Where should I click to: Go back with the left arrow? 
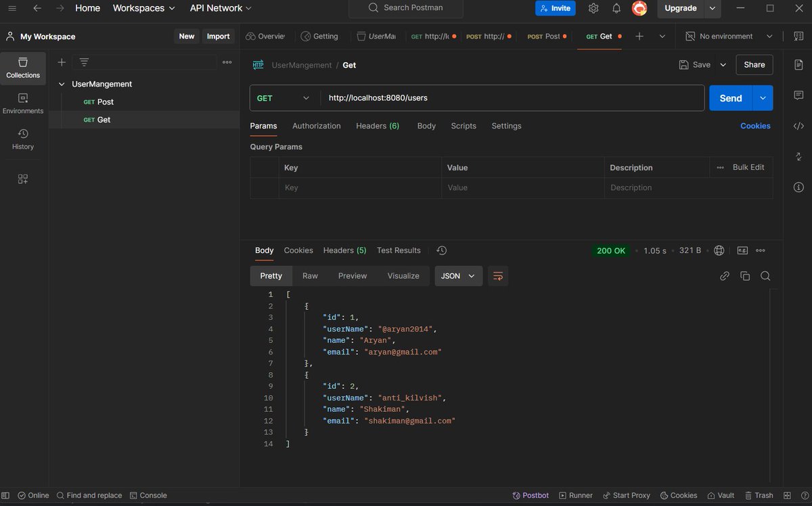tap(37, 8)
